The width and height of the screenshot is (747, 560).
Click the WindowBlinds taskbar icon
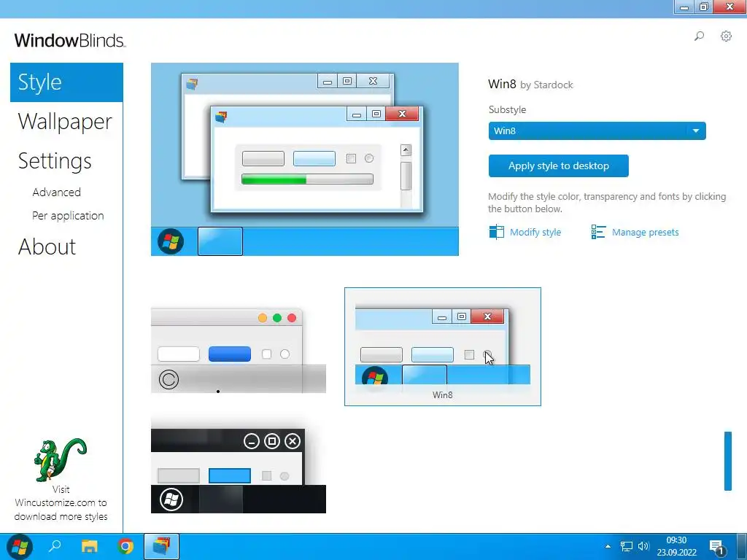pyautogui.click(x=161, y=547)
